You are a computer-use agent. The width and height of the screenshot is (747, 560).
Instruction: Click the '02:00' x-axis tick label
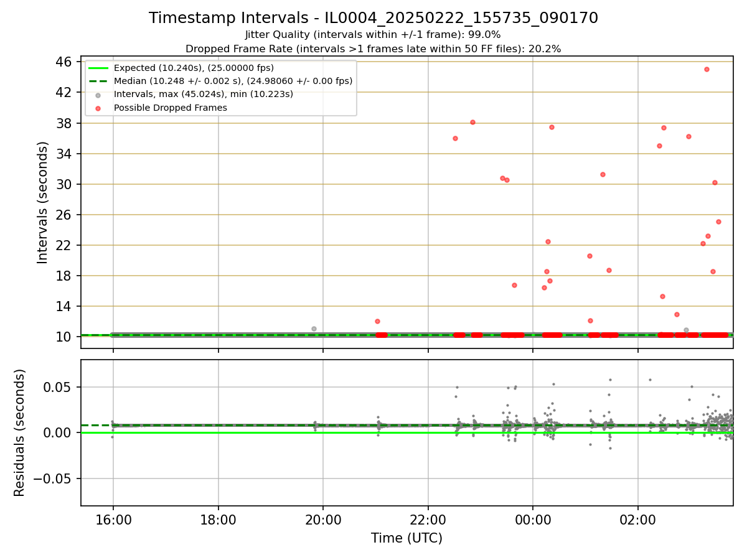pyautogui.click(x=638, y=520)
